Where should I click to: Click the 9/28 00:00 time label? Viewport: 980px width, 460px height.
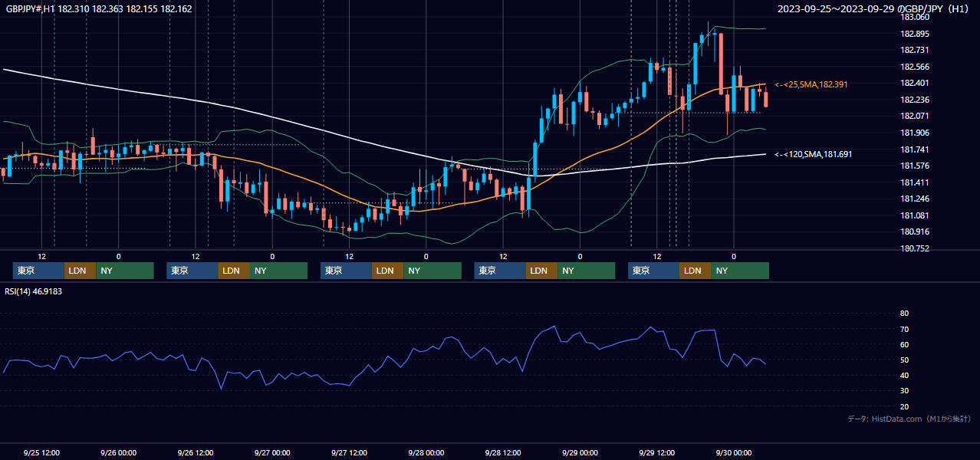(x=426, y=452)
